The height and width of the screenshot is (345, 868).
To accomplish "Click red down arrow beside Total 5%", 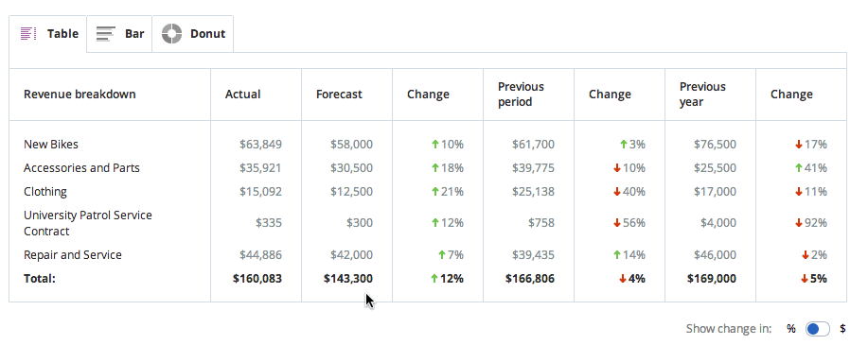I will [805, 279].
